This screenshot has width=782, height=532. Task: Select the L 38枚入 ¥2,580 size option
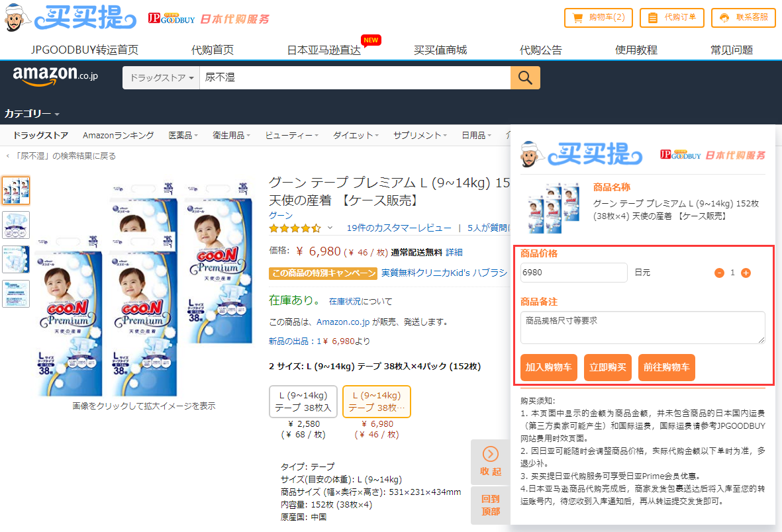tap(303, 402)
